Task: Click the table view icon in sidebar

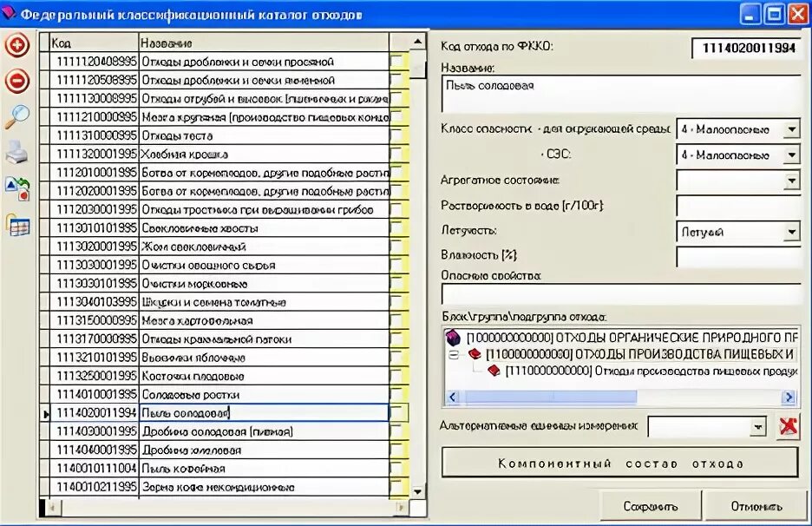Action: click(x=18, y=226)
